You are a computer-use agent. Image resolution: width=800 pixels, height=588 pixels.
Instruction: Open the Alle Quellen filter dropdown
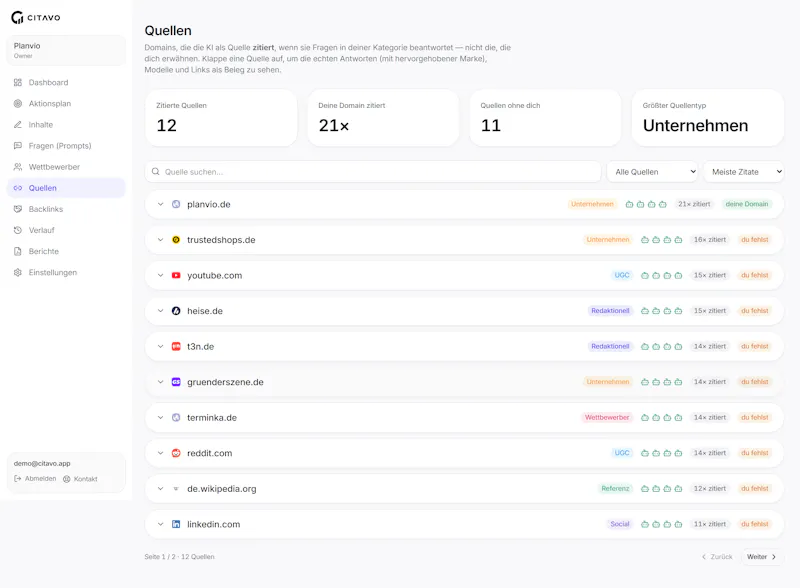click(x=653, y=172)
